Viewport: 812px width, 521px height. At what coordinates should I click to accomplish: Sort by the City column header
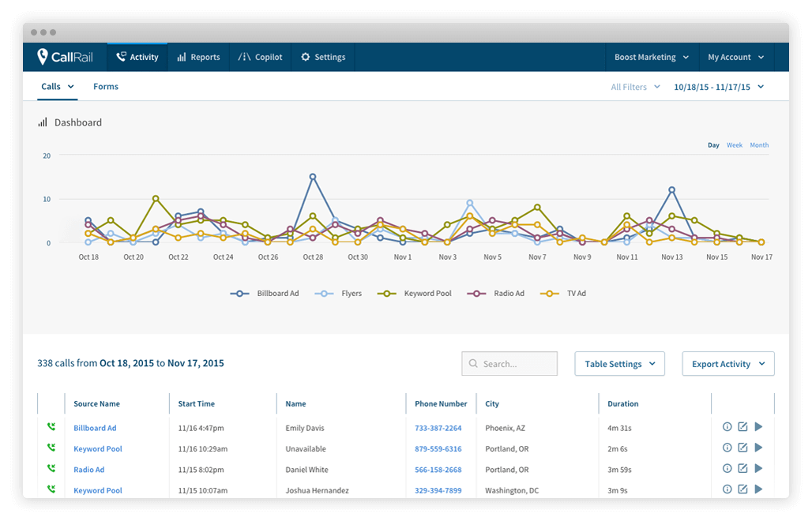pyautogui.click(x=492, y=403)
